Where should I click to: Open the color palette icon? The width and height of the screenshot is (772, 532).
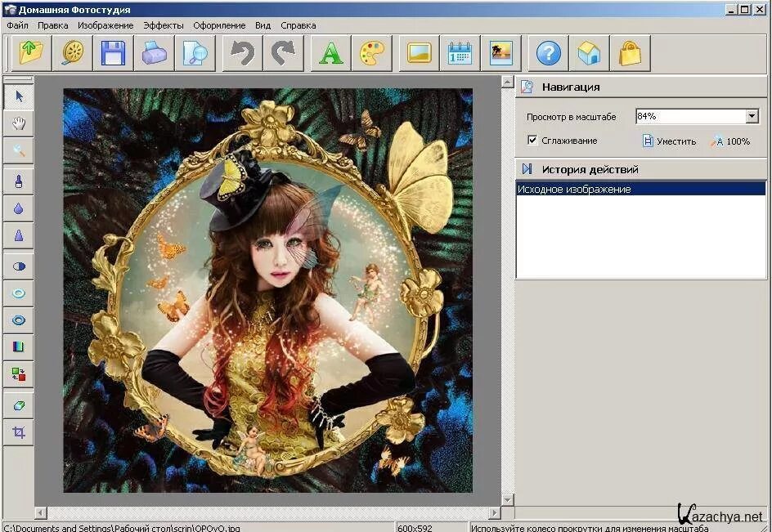[x=372, y=52]
